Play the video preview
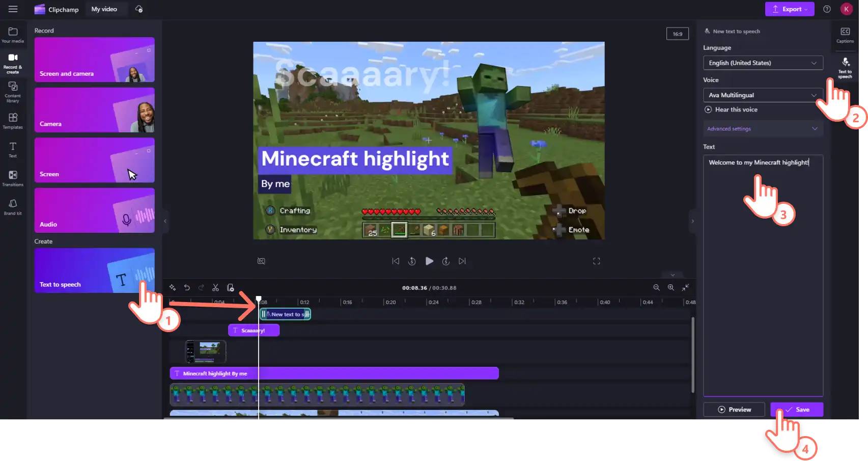Image resolution: width=868 pixels, height=461 pixels. point(429,261)
